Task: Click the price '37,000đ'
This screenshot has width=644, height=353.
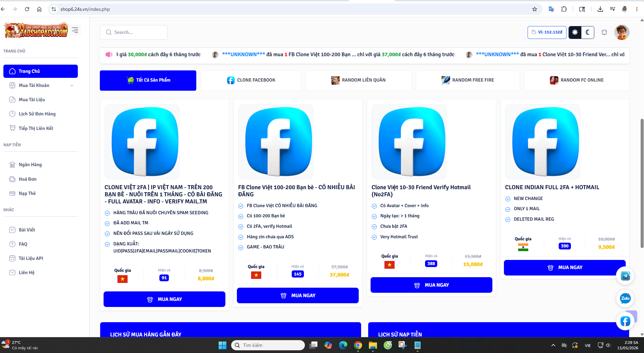Action: [x=339, y=275]
